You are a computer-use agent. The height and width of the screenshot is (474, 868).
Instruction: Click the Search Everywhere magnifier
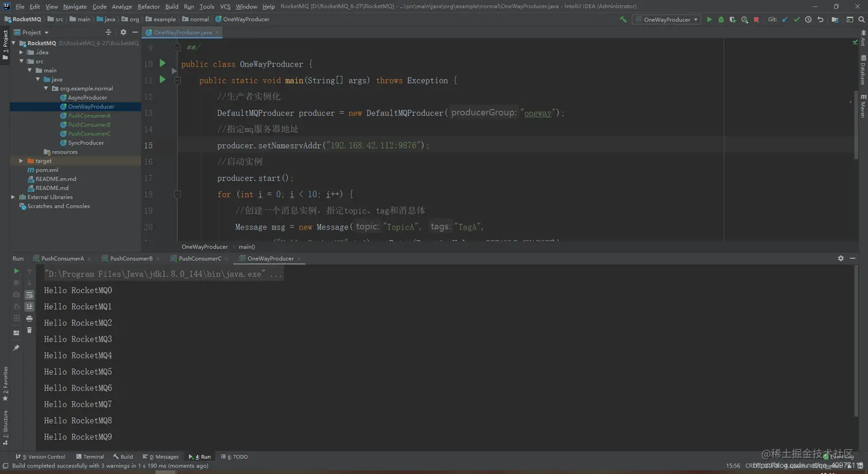pos(862,20)
